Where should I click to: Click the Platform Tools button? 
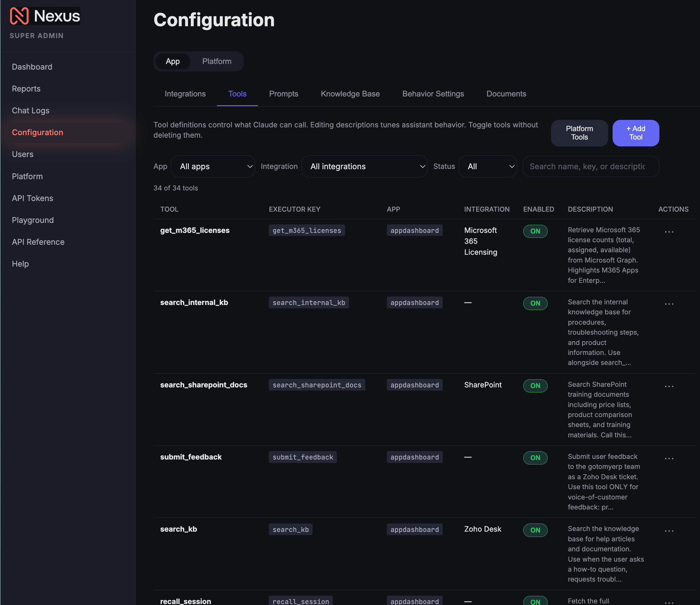point(579,133)
